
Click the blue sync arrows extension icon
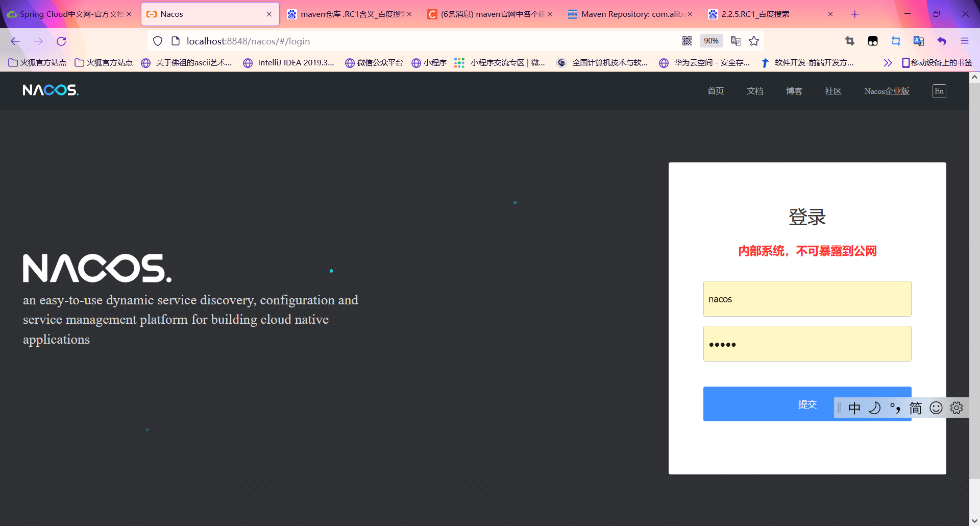[x=896, y=41]
